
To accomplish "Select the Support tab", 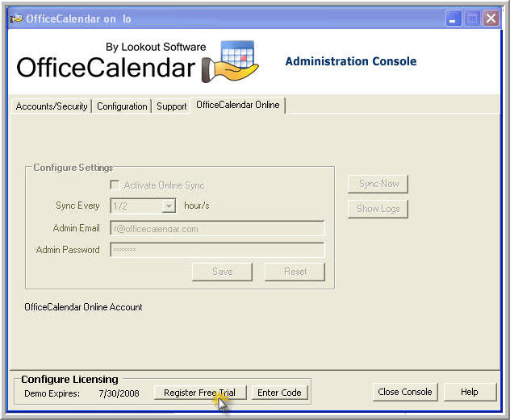I will (171, 106).
